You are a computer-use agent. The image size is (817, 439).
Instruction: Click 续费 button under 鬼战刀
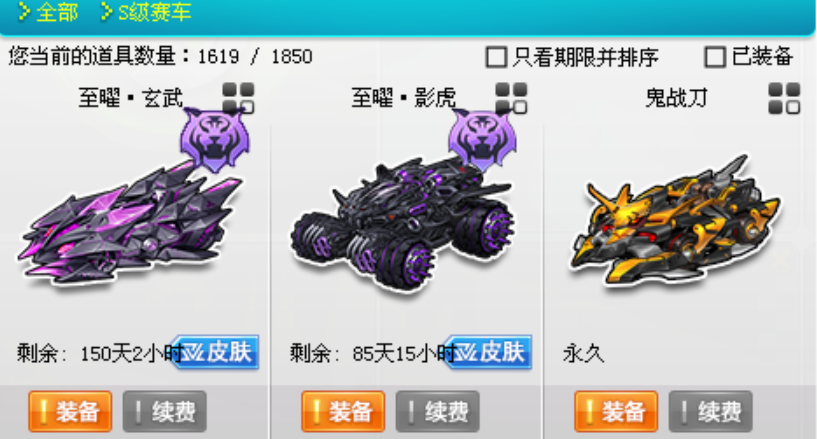coord(711,411)
